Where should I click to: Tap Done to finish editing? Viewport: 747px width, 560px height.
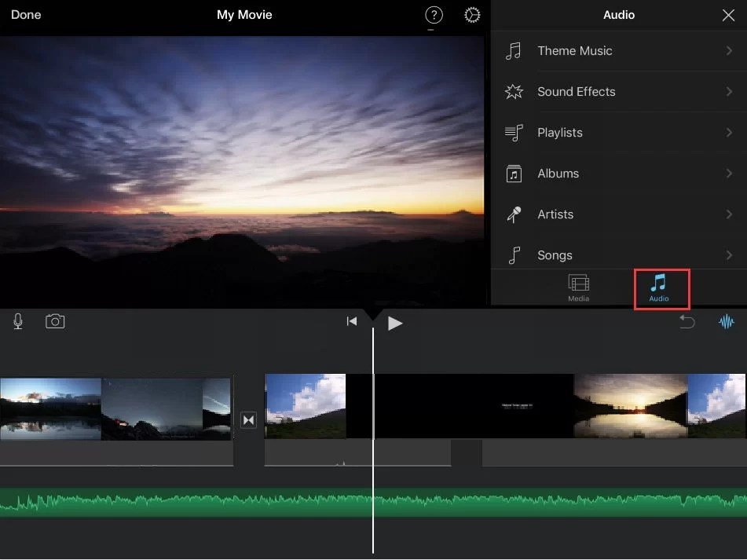pyautogui.click(x=25, y=14)
